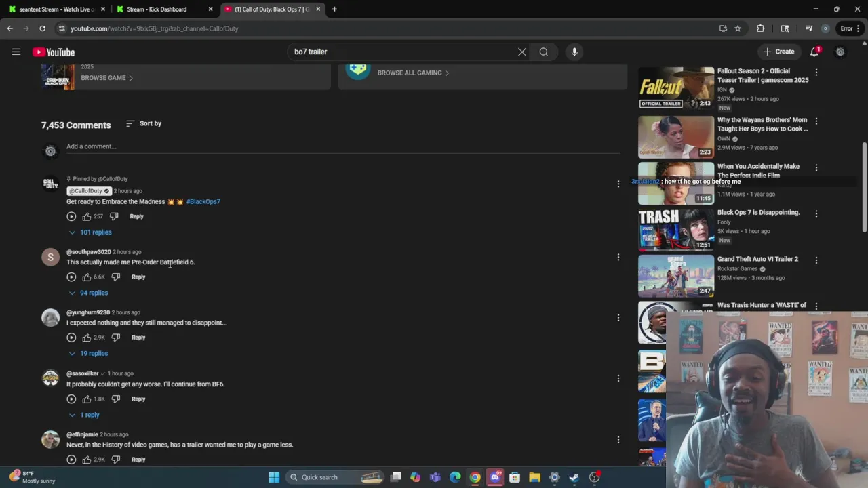Click the Create button

pyautogui.click(x=778, y=52)
